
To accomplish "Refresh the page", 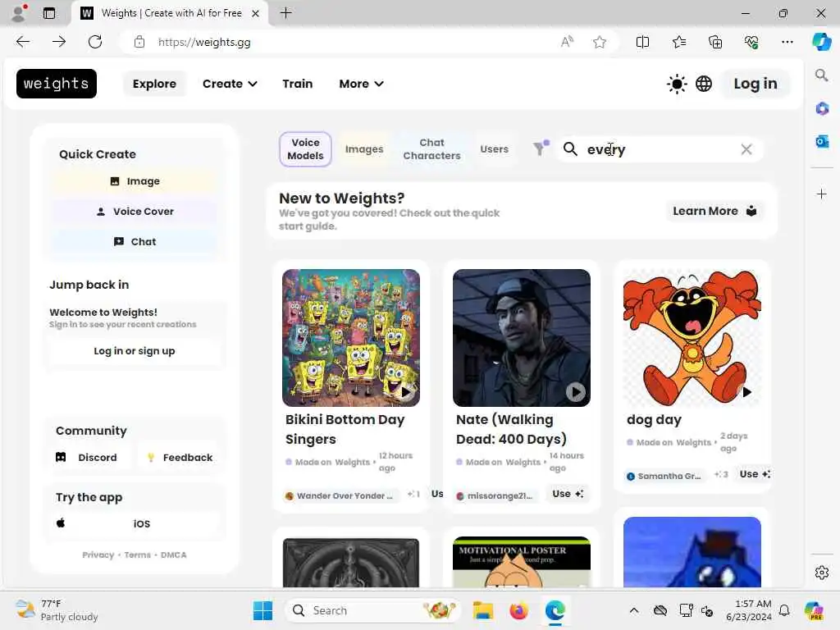I will click(x=95, y=42).
